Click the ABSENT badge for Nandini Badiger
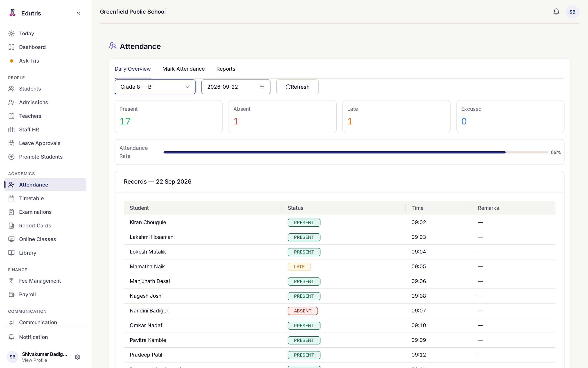Screen dimensions: 588x368 [x=303, y=311]
